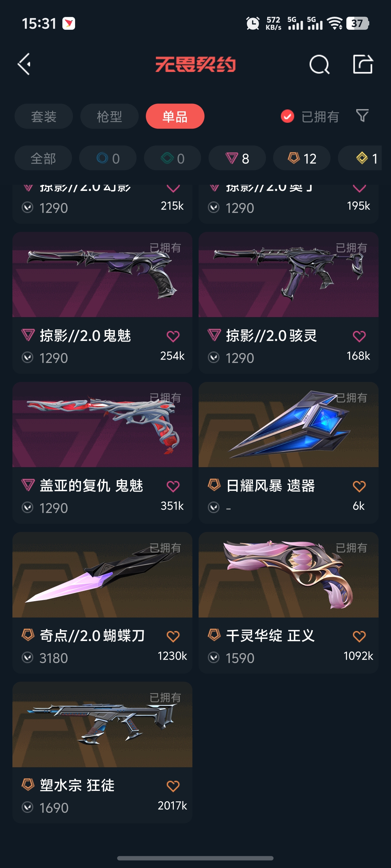
Task: Switch to the 套装 tab
Action: 43,117
